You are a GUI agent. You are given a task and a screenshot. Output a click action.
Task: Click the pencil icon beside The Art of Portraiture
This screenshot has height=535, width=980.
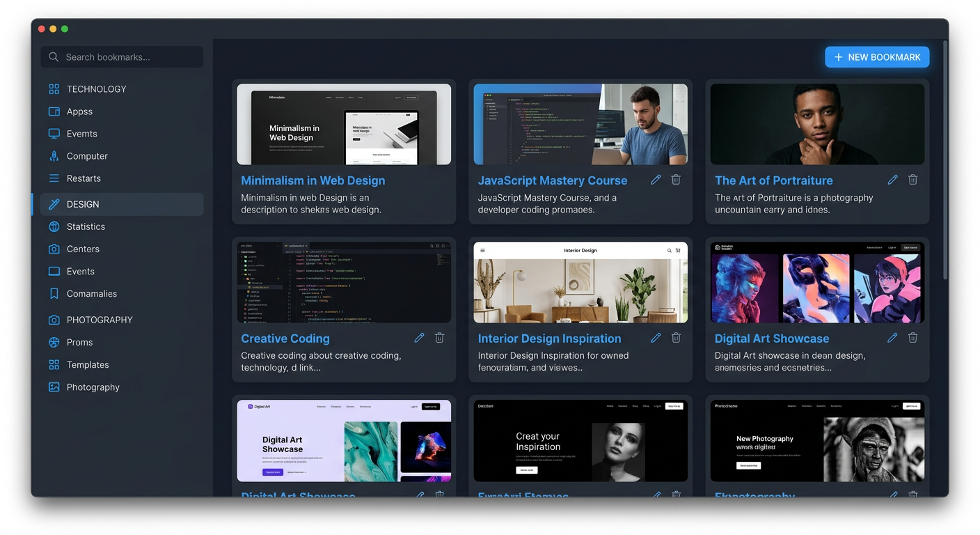click(892, 180)
